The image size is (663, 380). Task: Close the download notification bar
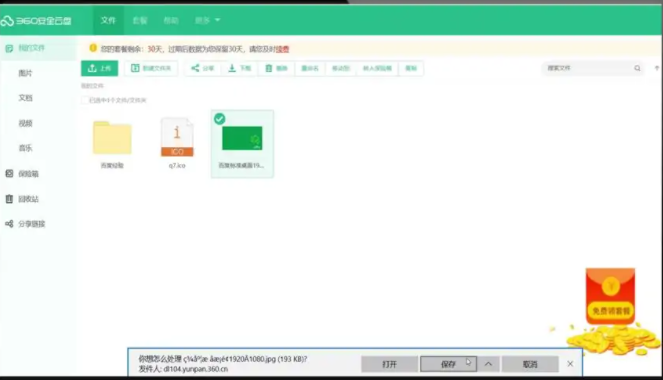[570, 364]
